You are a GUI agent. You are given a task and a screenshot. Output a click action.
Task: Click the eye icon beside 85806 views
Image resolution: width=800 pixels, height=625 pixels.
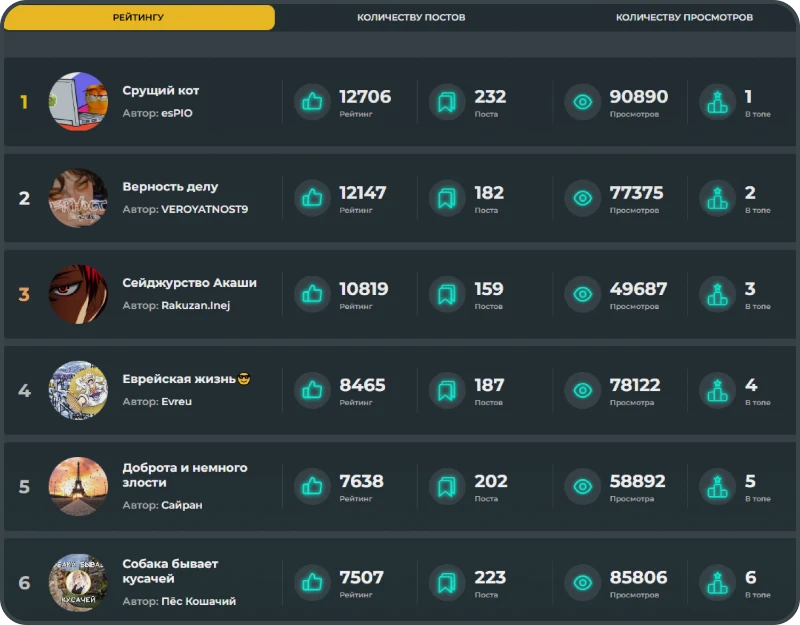coord(583,583)
